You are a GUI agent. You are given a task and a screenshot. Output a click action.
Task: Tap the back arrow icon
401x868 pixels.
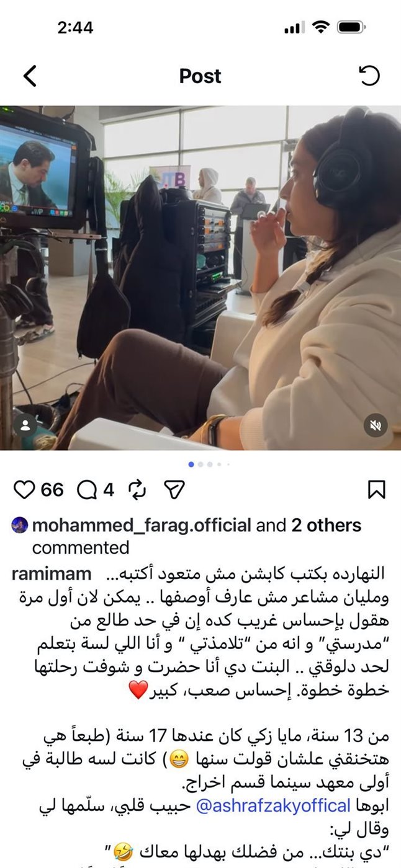30,76
